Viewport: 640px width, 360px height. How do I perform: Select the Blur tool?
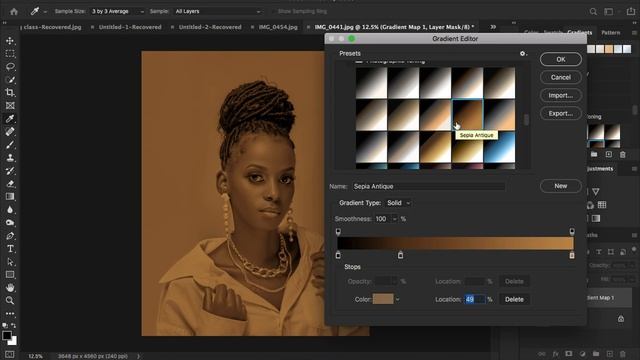(10, 210)
